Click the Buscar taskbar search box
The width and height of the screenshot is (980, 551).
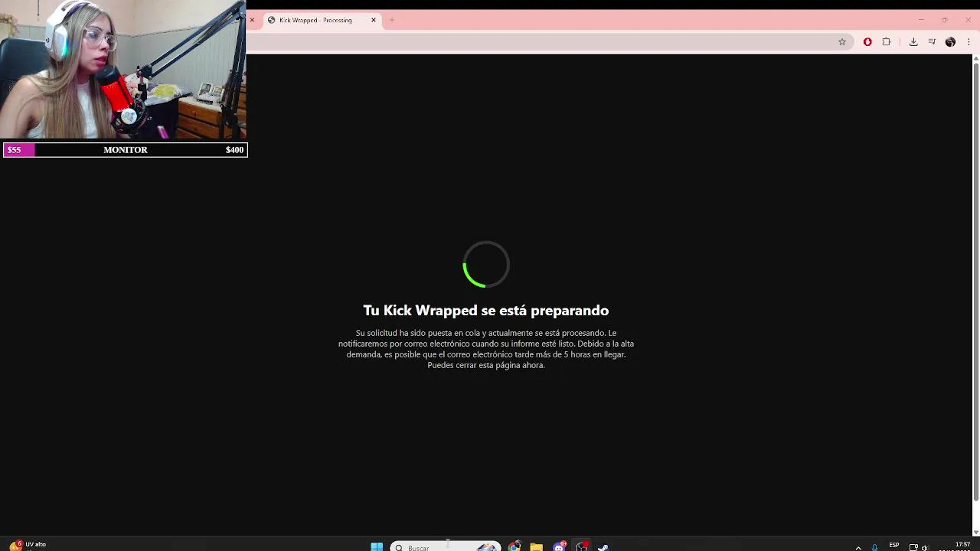point(445,547)
